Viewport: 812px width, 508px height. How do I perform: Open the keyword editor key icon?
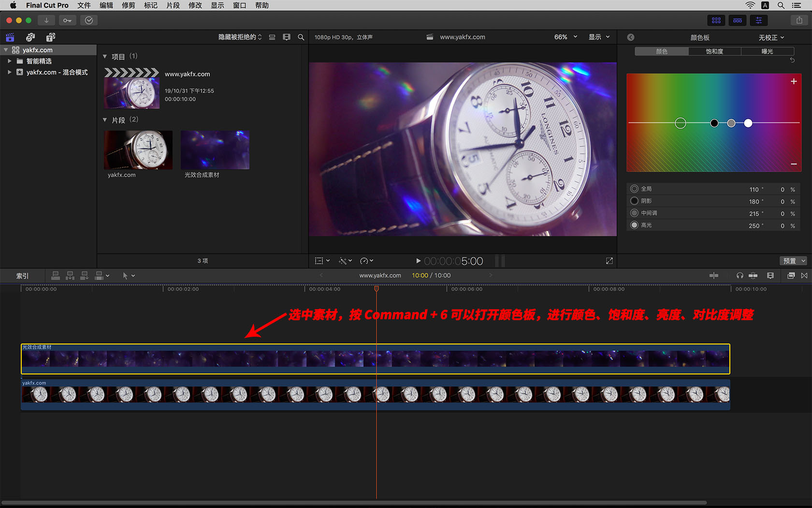click(x=68, y=20)
